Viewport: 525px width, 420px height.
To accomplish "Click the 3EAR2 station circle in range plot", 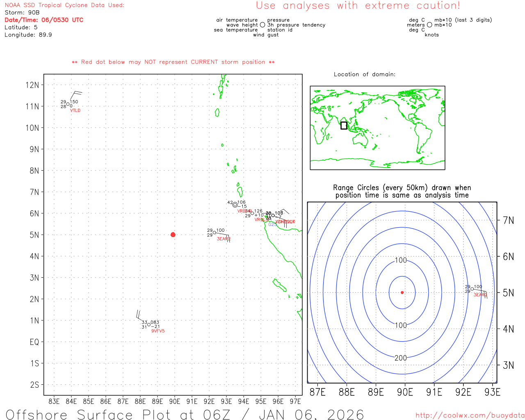I will click(x=472, y=289).
